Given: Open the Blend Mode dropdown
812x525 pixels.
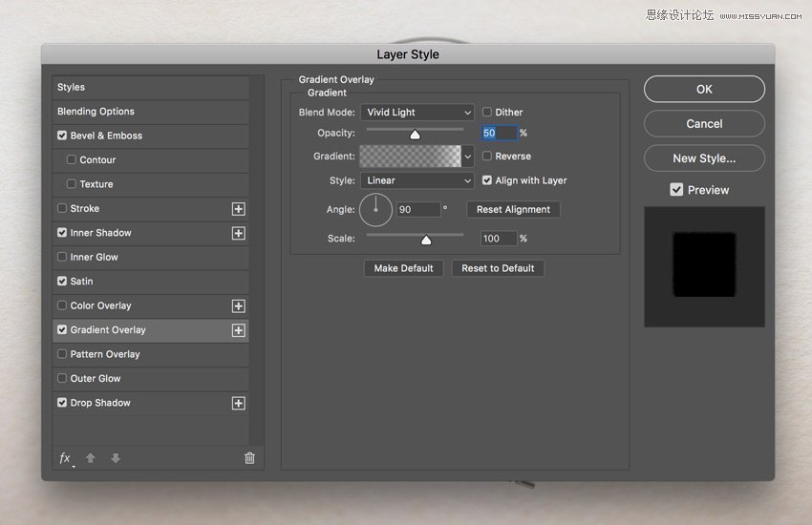Looking at the screenshot, I should click(x=417, y=113).
